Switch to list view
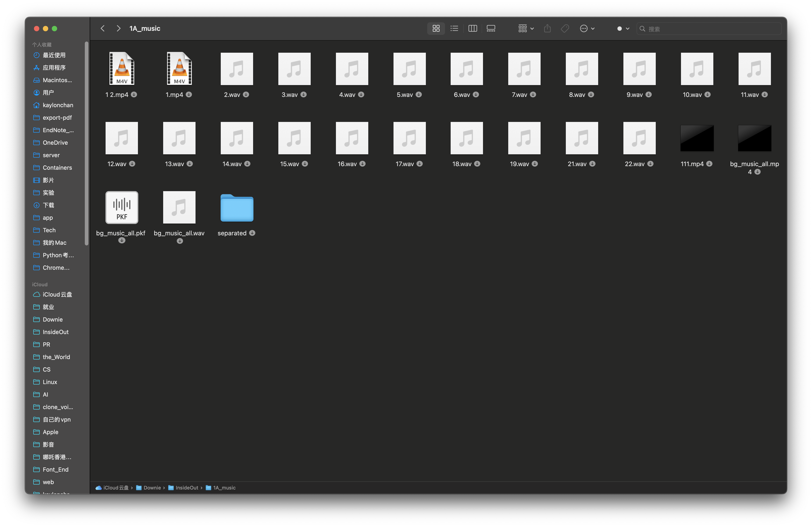Screen dimensions: 812x527 [454, 28]
